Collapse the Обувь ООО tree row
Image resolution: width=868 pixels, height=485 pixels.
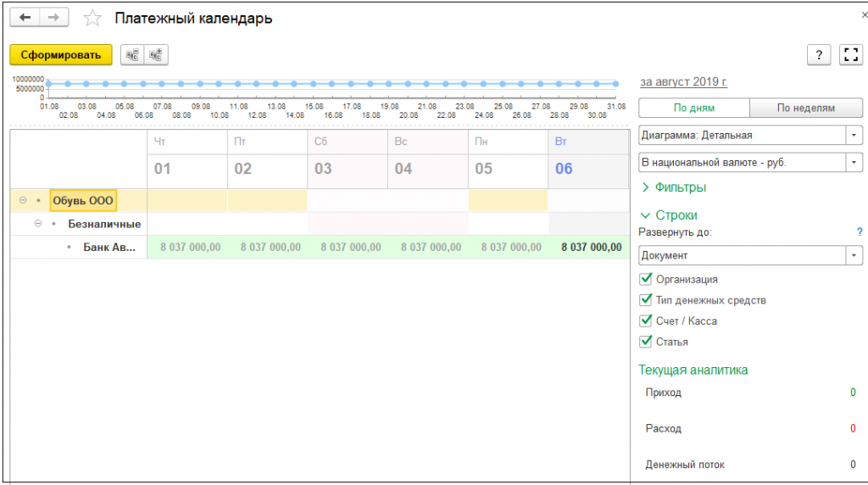tap(23, 201)
